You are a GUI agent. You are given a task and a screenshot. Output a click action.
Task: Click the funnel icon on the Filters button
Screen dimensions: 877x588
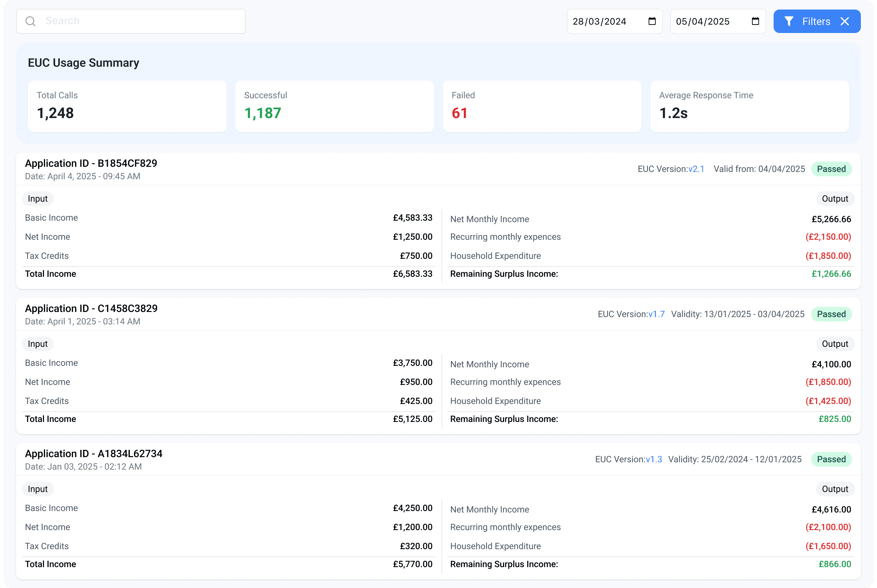(x=789, y=21)
